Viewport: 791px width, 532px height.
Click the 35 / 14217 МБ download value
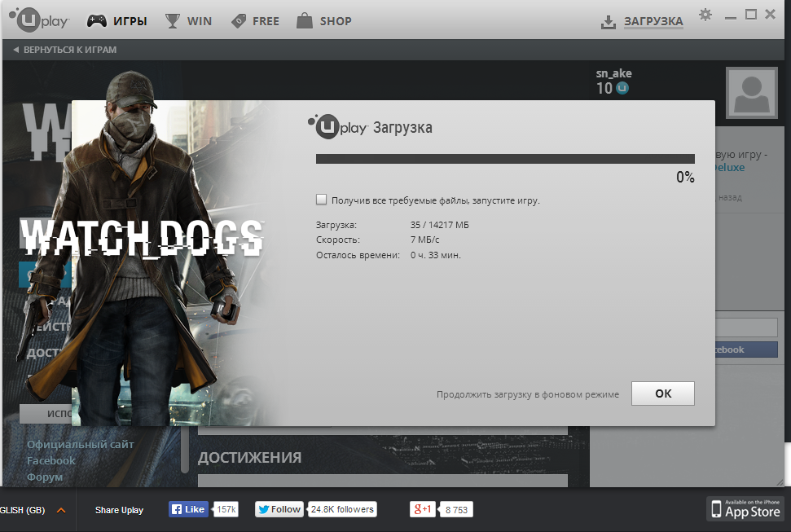439,225
